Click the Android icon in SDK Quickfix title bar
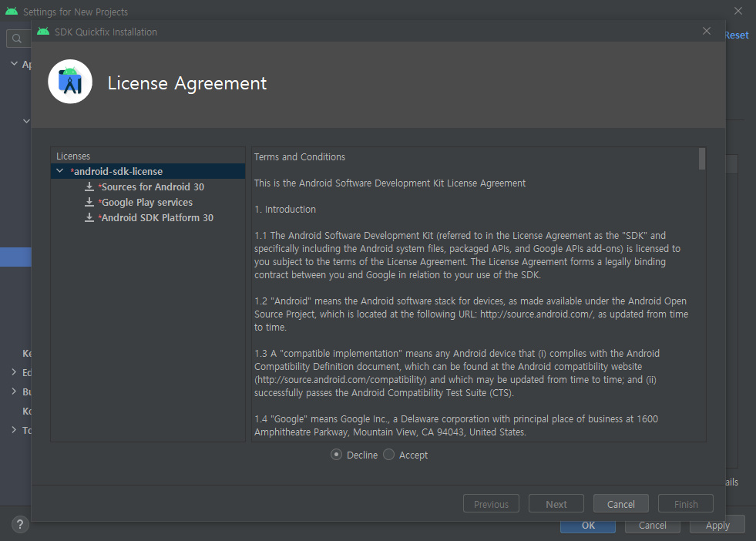 43,32
